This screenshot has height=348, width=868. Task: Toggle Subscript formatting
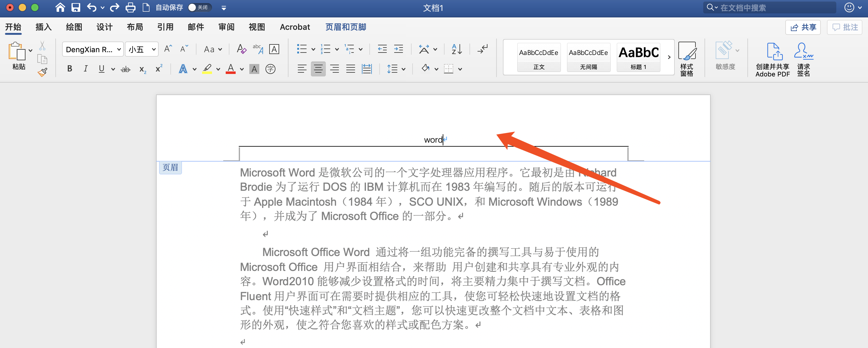coord(142,69)
